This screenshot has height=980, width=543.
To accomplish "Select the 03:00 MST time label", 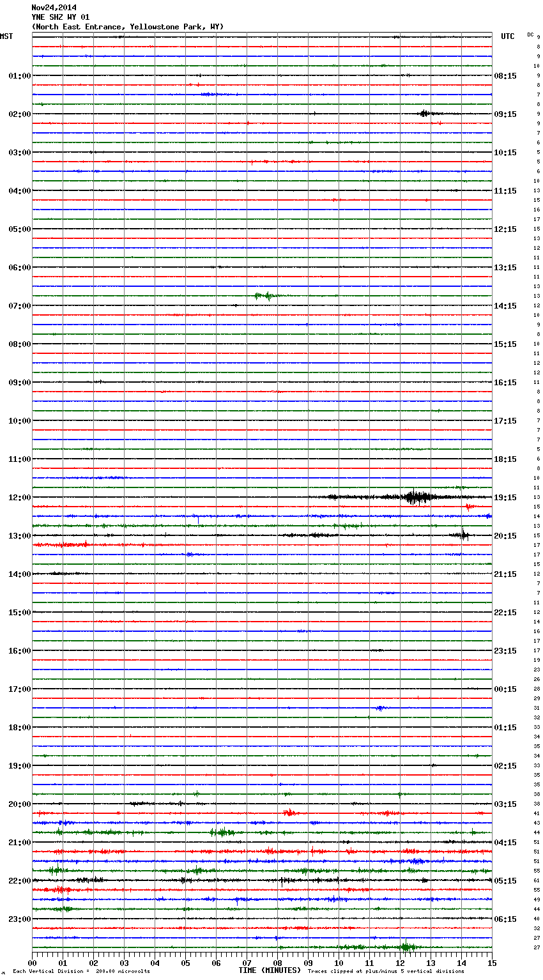I will (x=20, y=153).
